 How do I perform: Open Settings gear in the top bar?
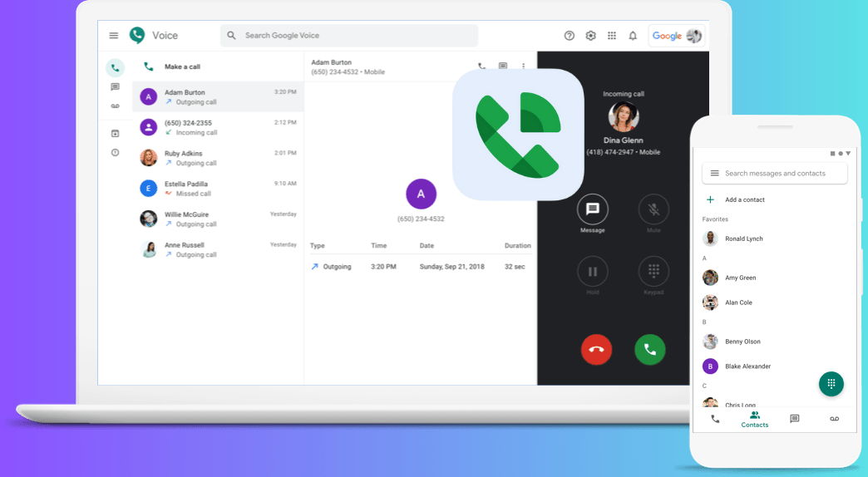click(x=591, y=36)
